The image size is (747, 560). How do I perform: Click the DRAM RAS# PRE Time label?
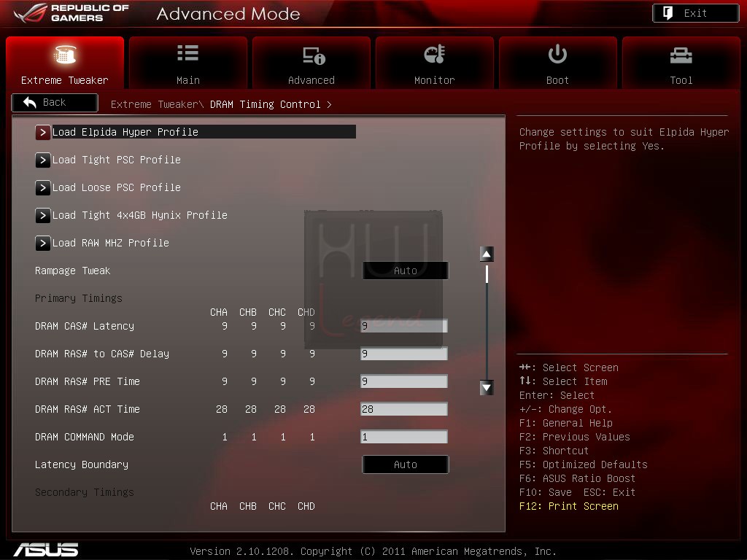pyautogui.click(x=88, y=381)
